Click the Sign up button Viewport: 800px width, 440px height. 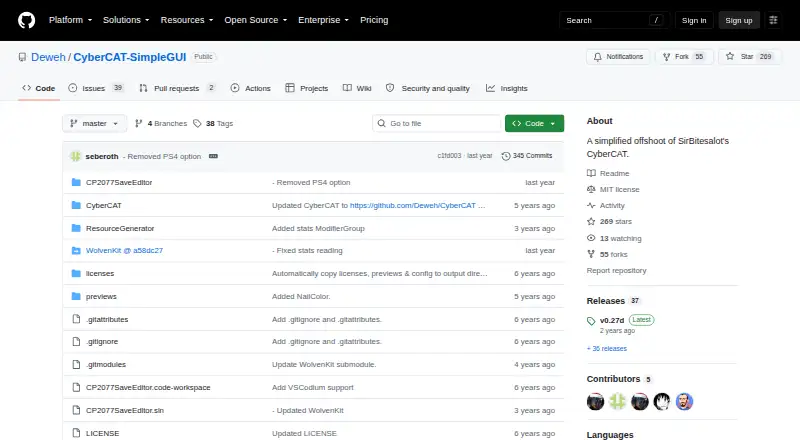(x=739, y=20)
